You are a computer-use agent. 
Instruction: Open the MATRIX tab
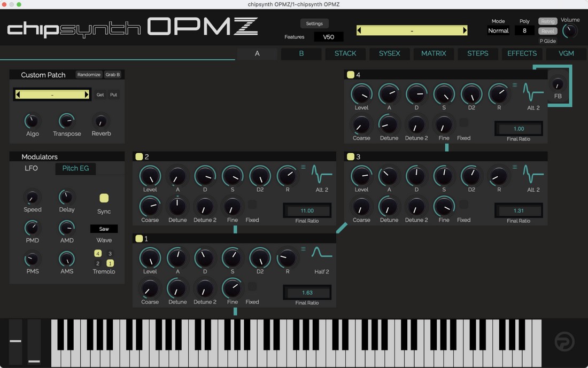pos(434,53)
